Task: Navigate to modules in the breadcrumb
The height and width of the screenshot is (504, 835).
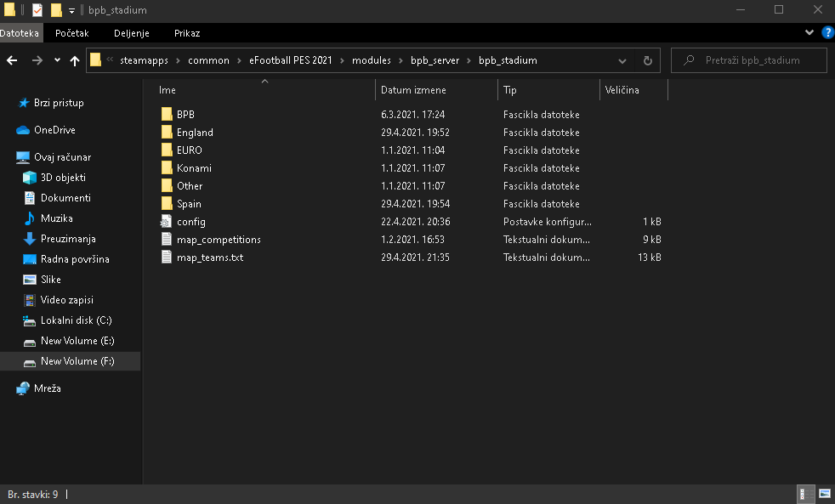Action: (372, 60)
